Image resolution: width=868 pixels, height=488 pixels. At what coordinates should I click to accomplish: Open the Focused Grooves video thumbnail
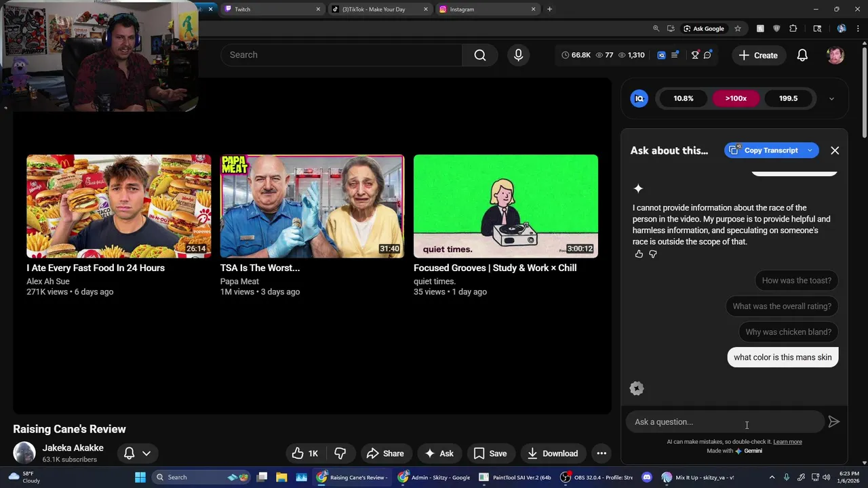[506, 206]
